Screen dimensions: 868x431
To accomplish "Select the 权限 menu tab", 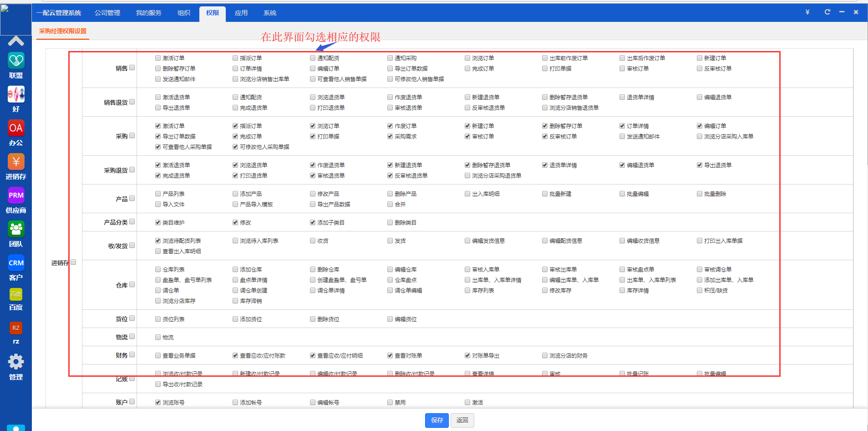I will click(213, 13).
